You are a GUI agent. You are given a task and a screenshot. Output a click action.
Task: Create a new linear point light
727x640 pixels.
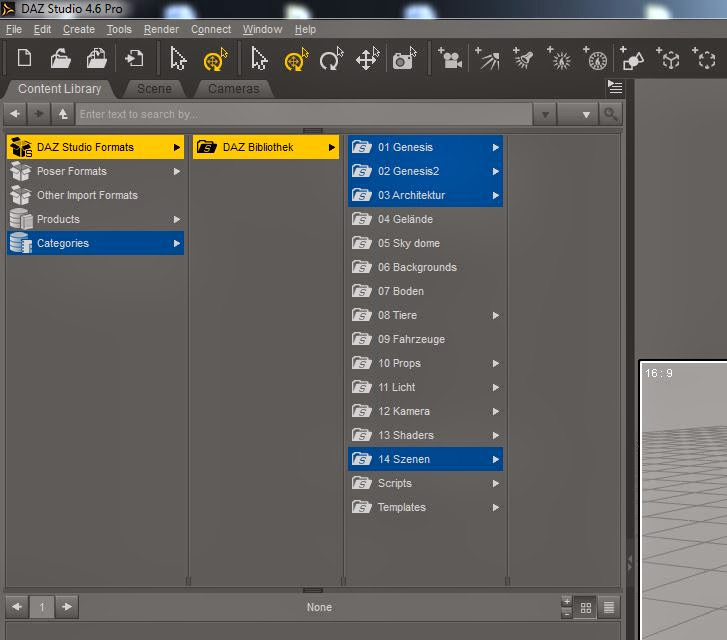tap(595, 59)
